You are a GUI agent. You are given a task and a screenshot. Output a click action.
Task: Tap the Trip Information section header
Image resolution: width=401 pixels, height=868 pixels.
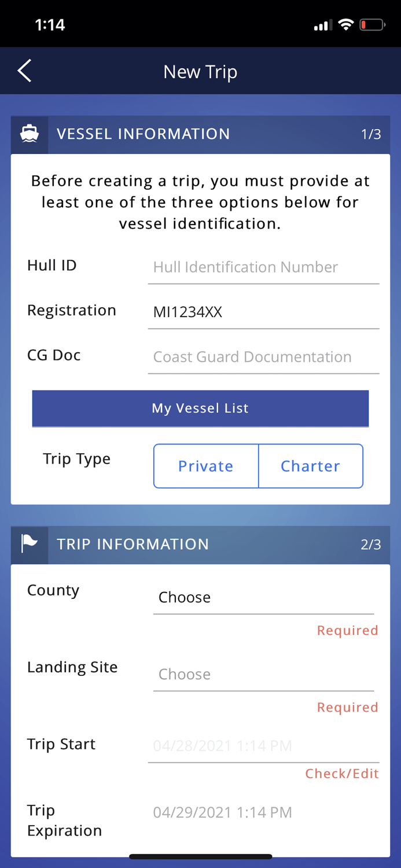[200, 545]
